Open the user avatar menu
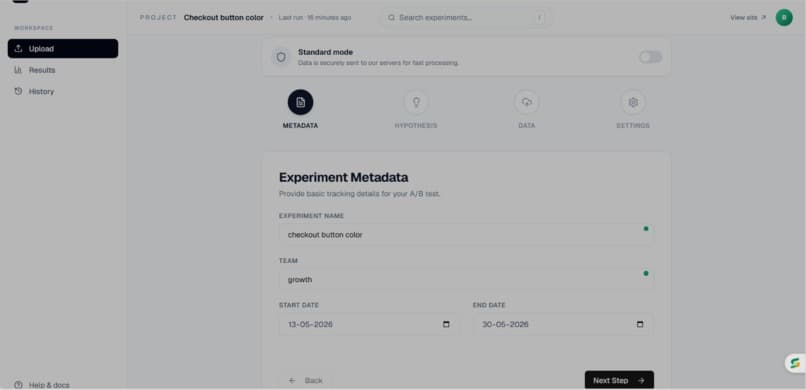This screenshot has height=390, width=806. pos(784,17)
